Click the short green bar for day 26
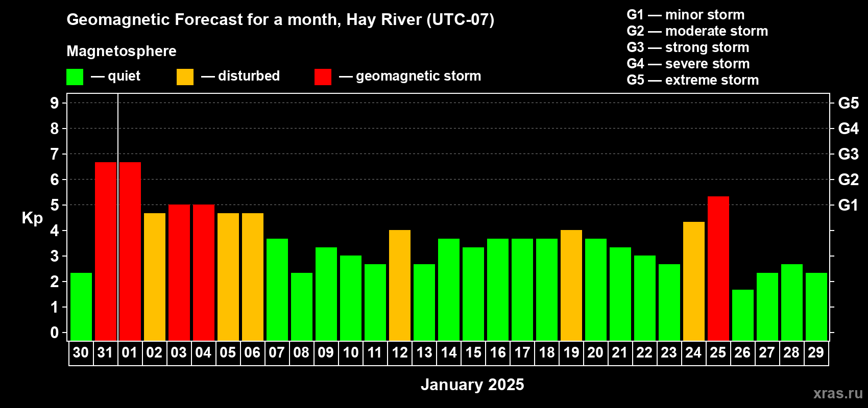The image size is (868, 408). click(x=743, y=315)
